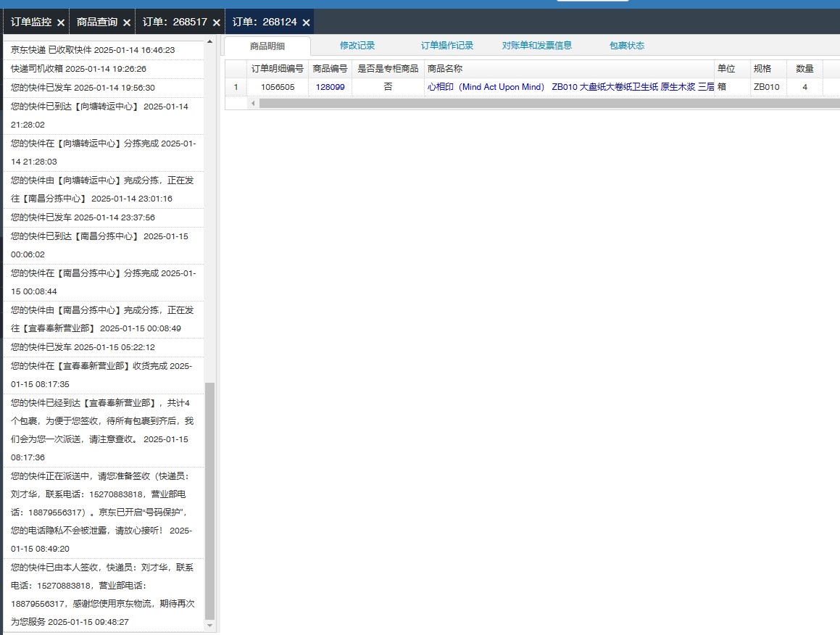This screenshot has width=840, height=635.
Task: Click the 商品名称 column header
Action: (570, 69)
